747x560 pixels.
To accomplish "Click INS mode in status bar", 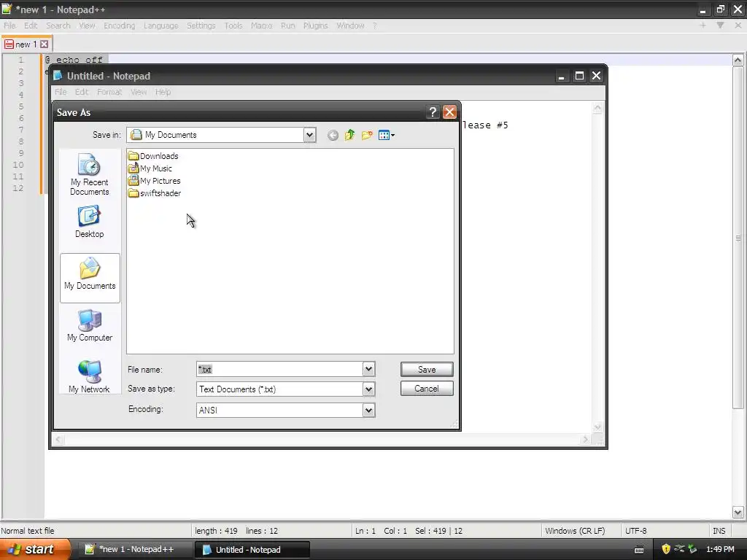I will 719,531.
